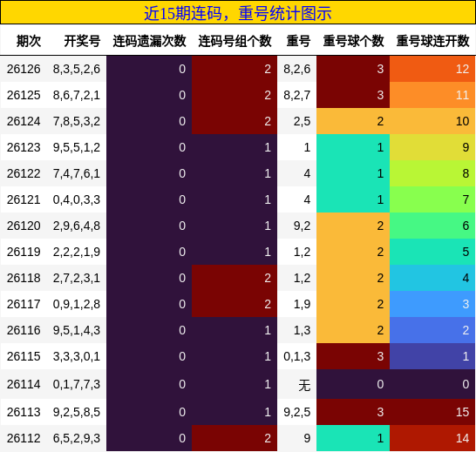The height and width of the screenshot is (452, 476).
Task: Click repeat numbers 1,9 in row 26117
Action: pos(302,304)
